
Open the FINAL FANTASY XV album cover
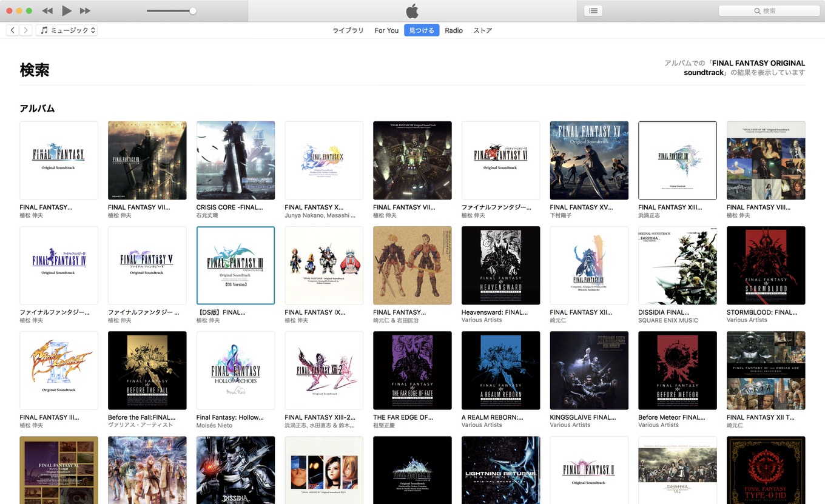589,161
